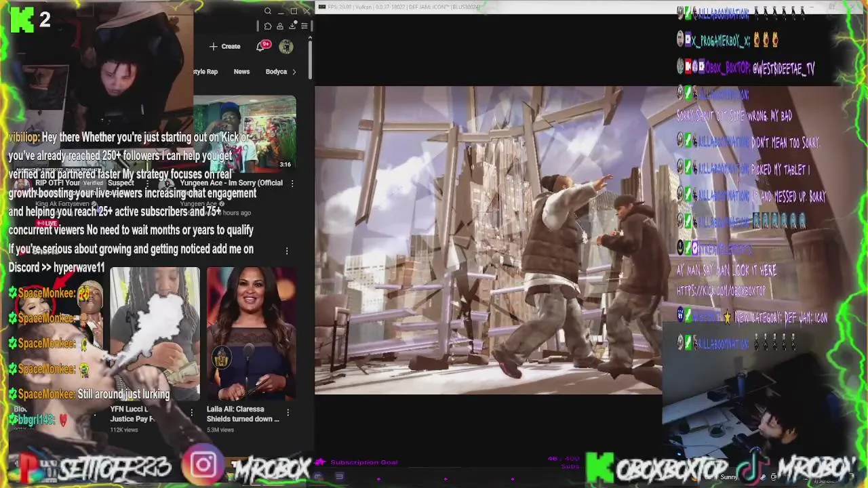
Task: Click the kick.com/oboxboxtop link in chat
Action: [721, 291]
